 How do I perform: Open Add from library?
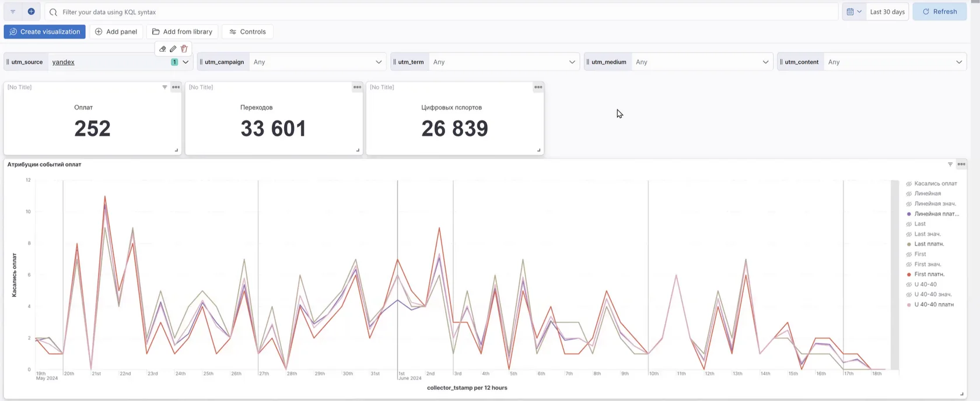(182, 31)
